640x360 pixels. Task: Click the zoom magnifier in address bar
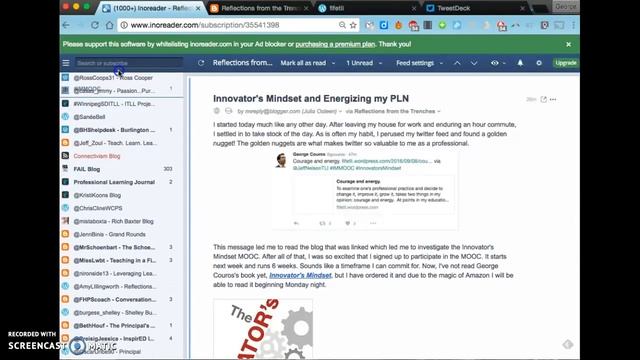(x=342, y=25)
